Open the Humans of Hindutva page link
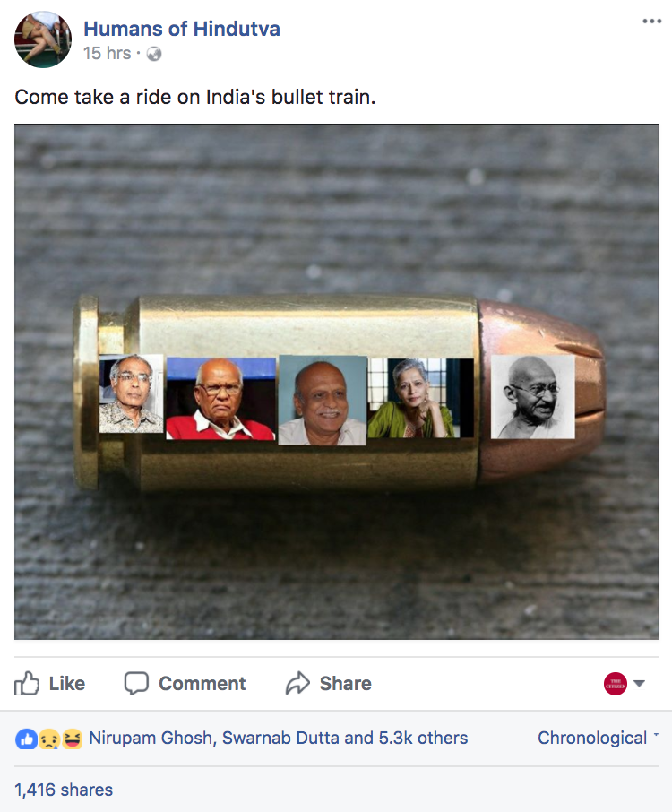672x812 pixels. [x=182, y=29]
